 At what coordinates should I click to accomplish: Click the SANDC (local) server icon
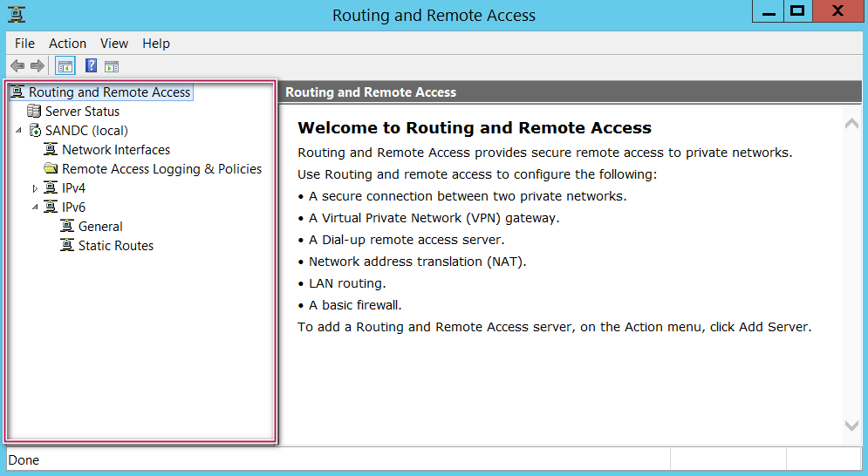(x=35, y=131)
